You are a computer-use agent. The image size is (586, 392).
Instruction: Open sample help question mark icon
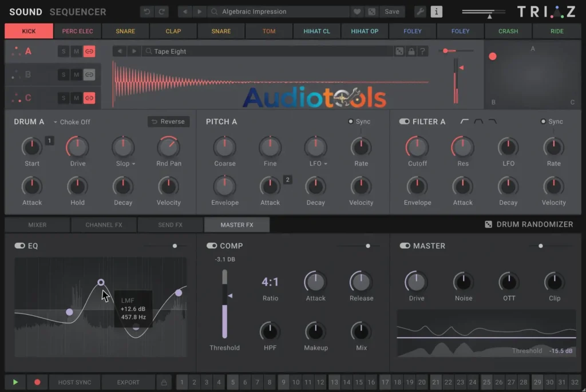pos(423,51)
